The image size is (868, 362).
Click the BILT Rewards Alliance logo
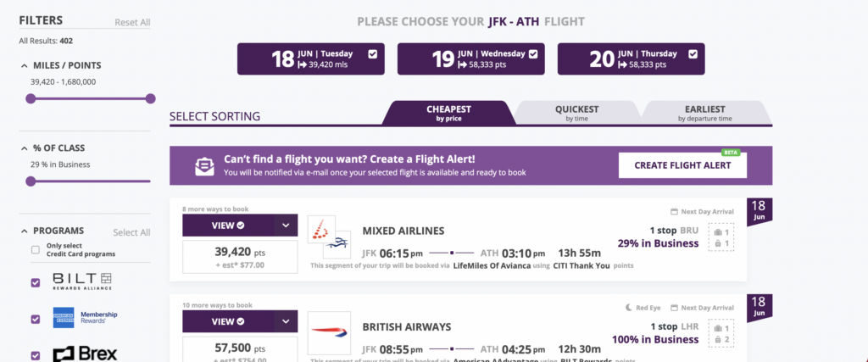point(82,281)
